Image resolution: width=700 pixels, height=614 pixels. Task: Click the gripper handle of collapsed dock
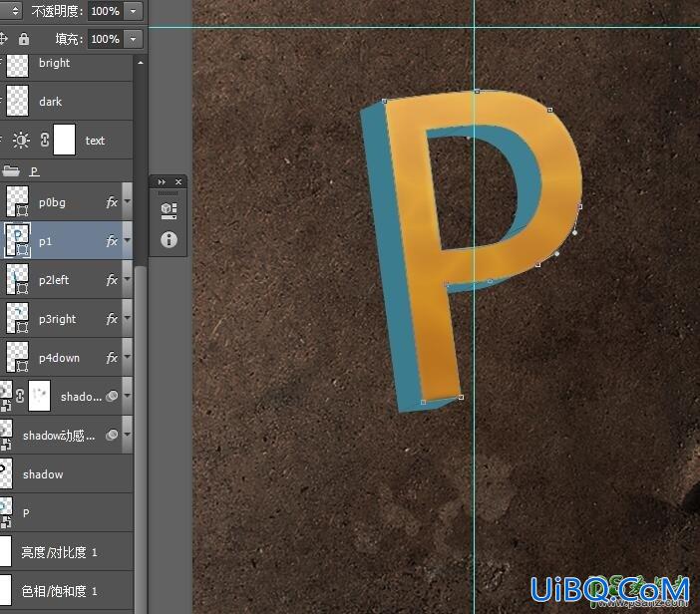[168, 193]
